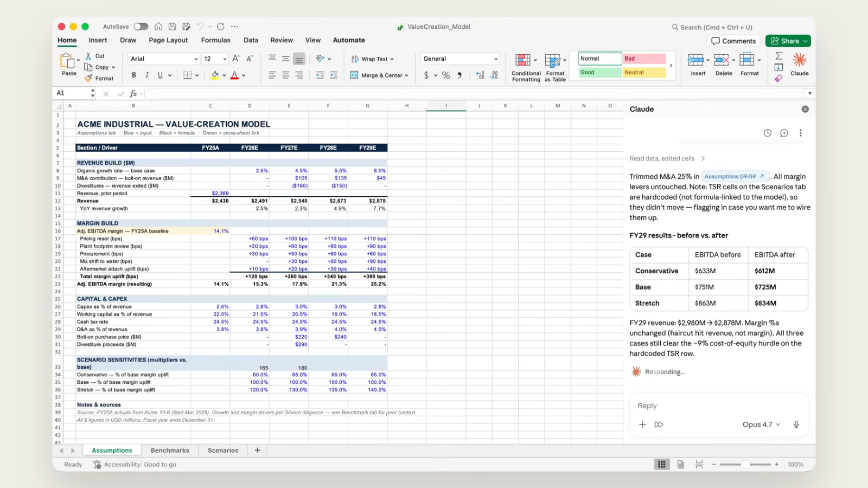The height and width of the screenshot is (488, 868).
Task: Open the Opus 4.7 model selector
Action: tap(761, 425)
